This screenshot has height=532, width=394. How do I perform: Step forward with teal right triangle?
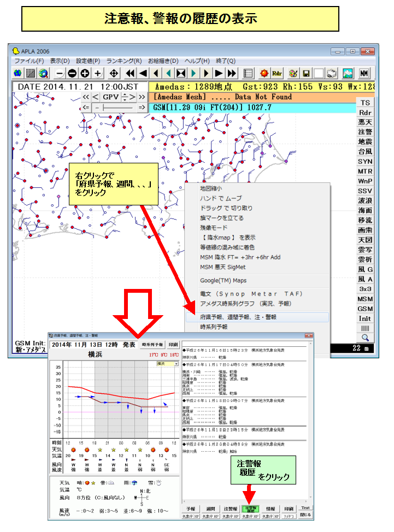(194, 73)
